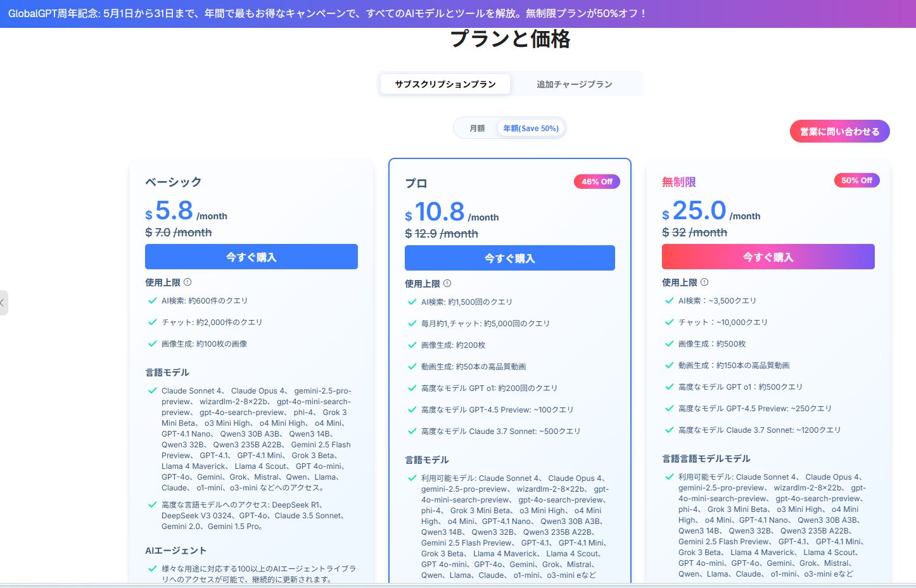Click the checkmark beside GPT o1：約500クエリ
916x588 pixels.
(669, 387)
